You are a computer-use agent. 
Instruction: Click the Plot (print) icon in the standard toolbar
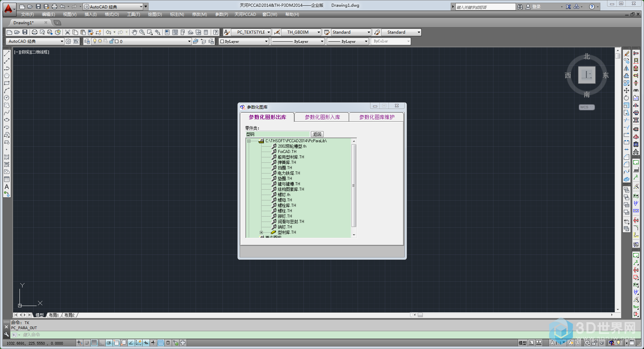point(34,32)
